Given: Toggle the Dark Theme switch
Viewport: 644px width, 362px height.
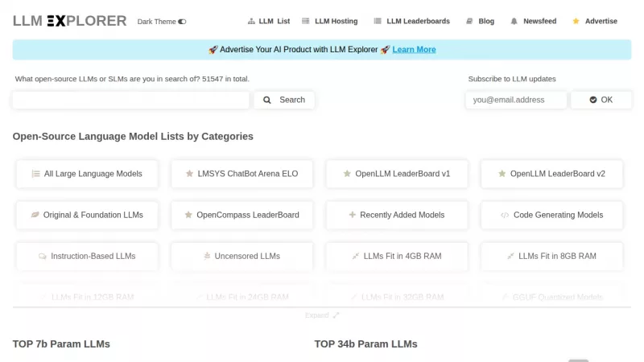Looking at the screenshot, I should (x=182, y=22).
